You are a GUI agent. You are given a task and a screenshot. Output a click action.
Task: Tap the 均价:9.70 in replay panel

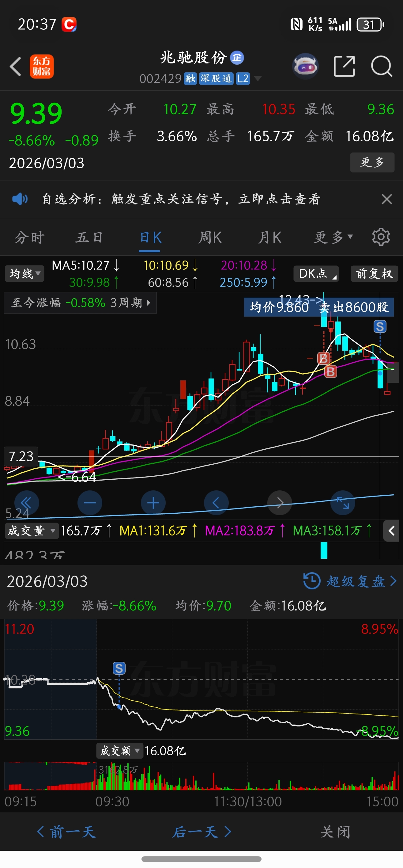pyautogui.click(x=203, y=606)
